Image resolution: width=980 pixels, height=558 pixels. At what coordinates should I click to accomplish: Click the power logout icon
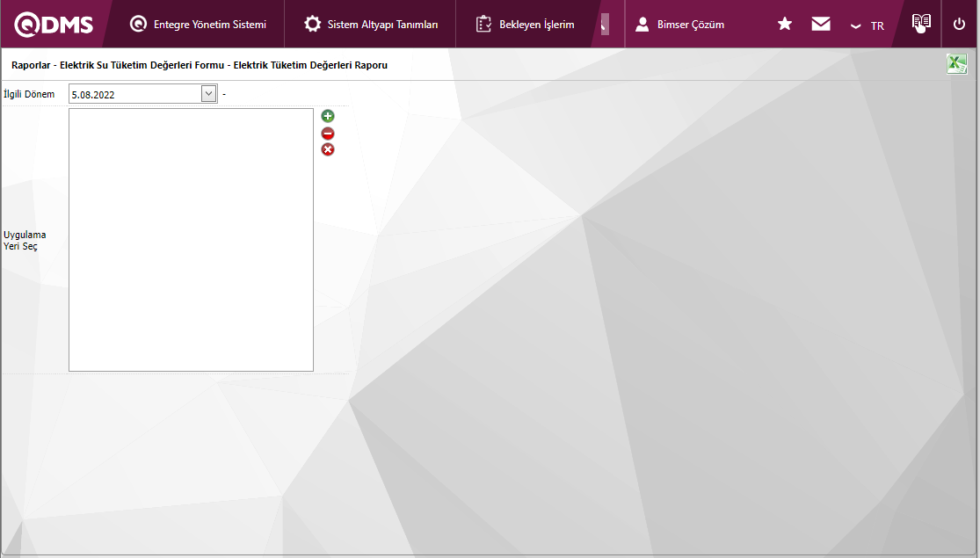point(960,25)
